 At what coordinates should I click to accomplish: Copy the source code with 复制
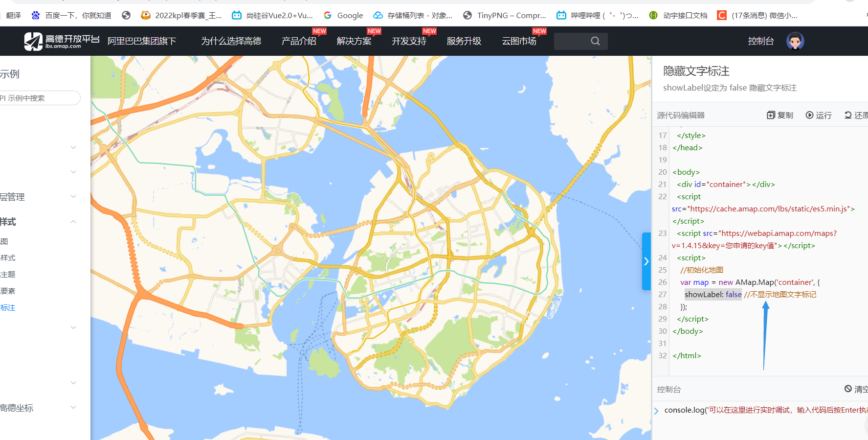780,115
